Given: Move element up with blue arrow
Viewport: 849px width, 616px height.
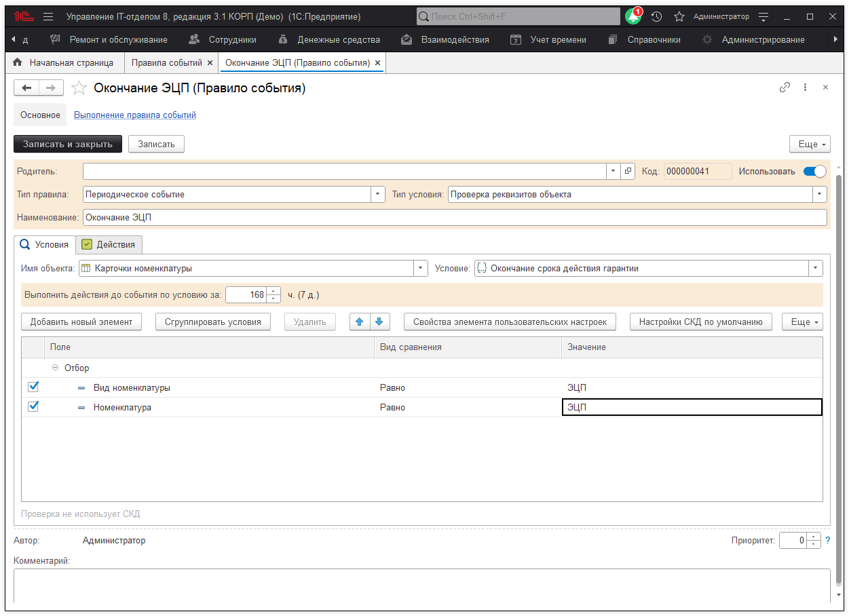Looking at the screenshot, I should (360, 322).
